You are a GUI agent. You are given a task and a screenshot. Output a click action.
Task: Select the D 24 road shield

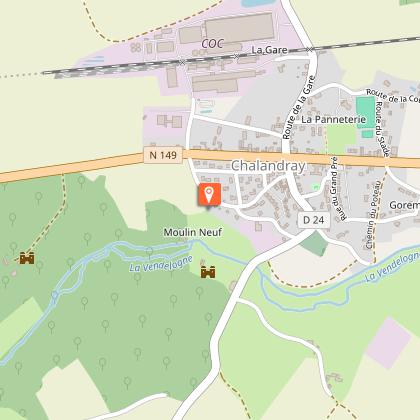point(313,220)
